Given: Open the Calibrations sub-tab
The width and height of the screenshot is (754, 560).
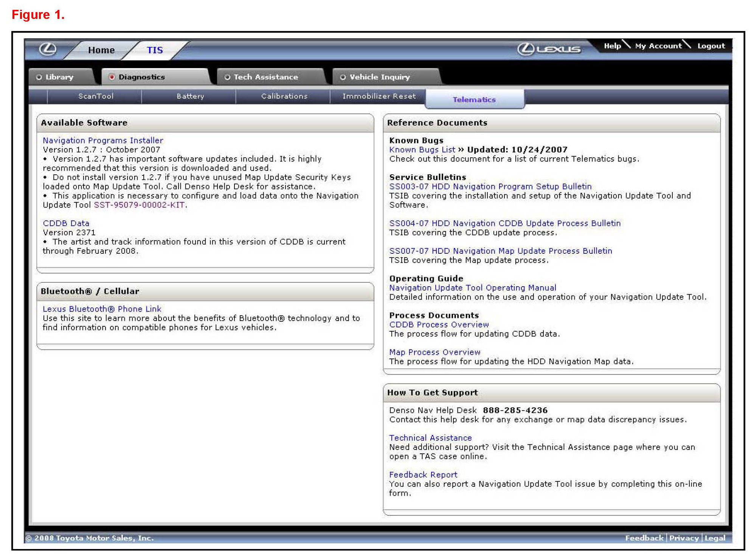Looking at the screenshot, I should click(284, 96).
